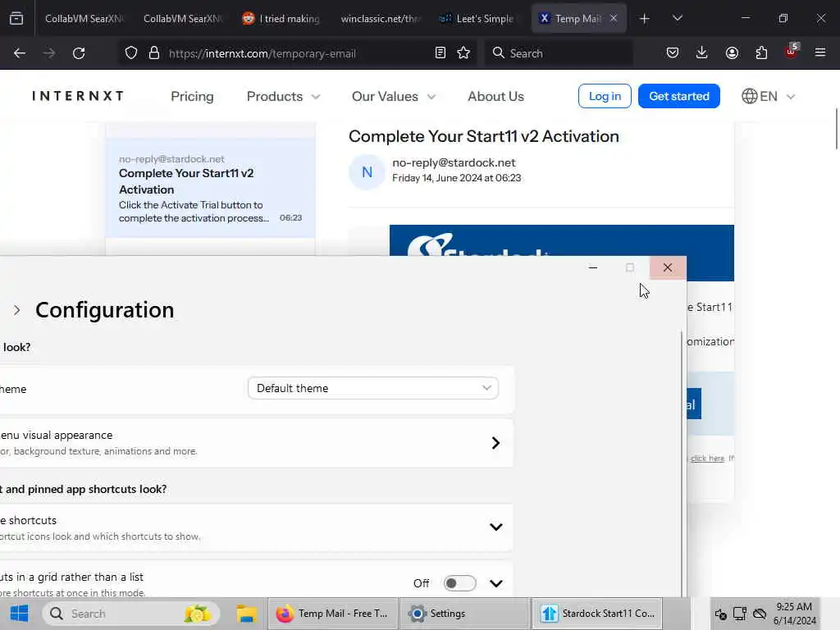Go back using Firefox back arrow
The image size is (840, 630).
click(x=20, y=53)
